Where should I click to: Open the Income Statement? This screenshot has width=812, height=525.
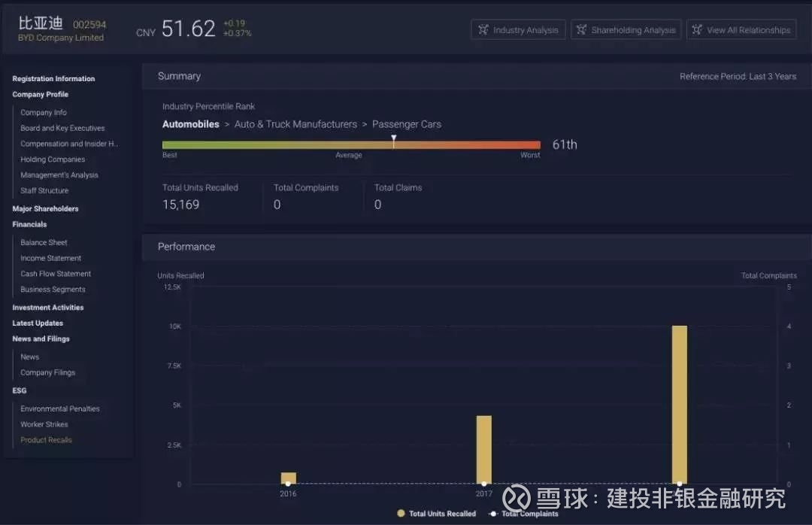51,258
